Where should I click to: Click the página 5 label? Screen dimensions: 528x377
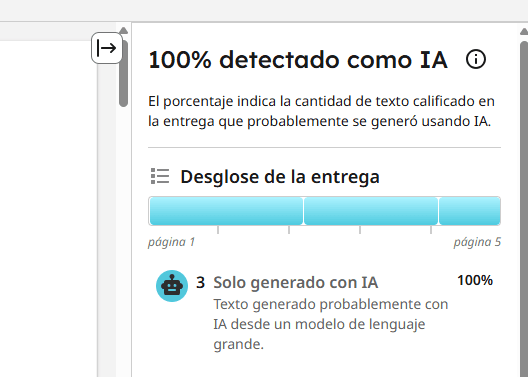(477, 242)
